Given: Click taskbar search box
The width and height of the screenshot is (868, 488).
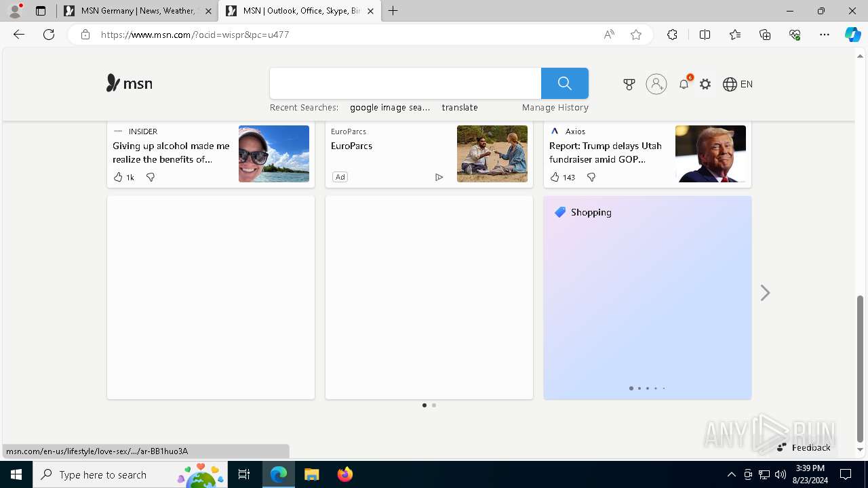Looking at the screenshot, I should click(x=130, y=474).
